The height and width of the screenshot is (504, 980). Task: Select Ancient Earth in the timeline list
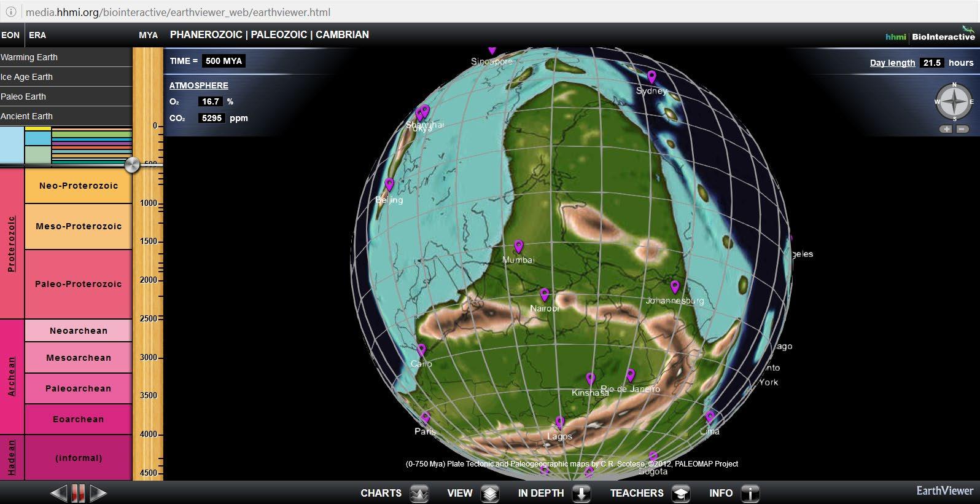point(66,116)
